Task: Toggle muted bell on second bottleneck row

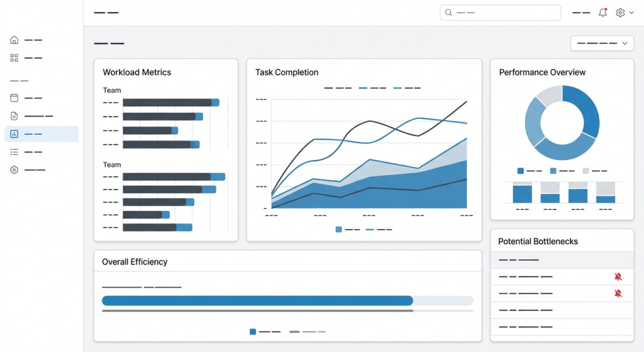Action: point(618,293)
